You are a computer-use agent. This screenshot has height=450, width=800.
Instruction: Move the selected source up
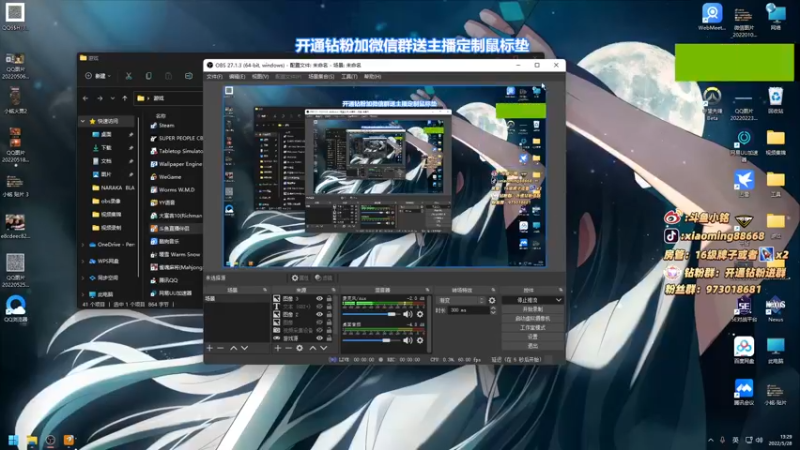tap(313, 348)
